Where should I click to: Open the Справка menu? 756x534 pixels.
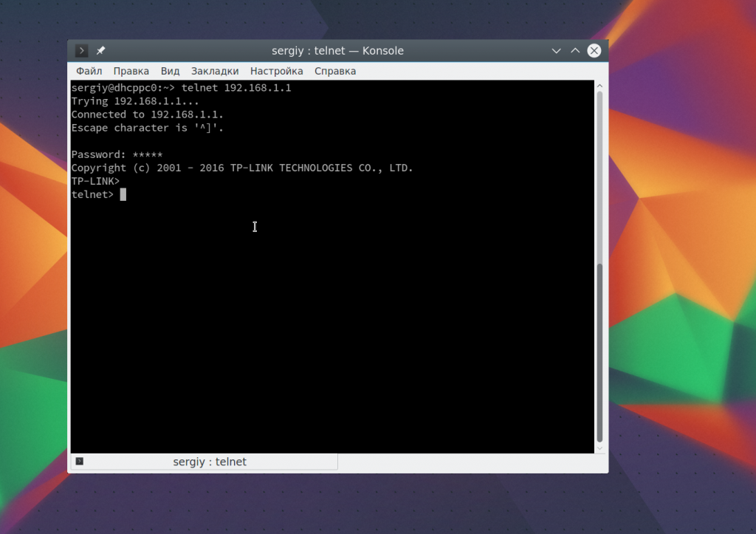click(335, 71)
